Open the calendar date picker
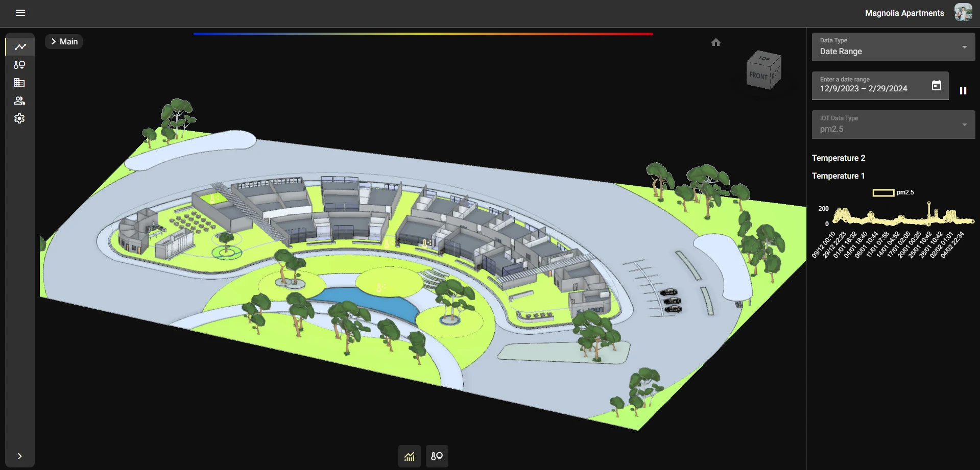 click(x=936, y=86)
